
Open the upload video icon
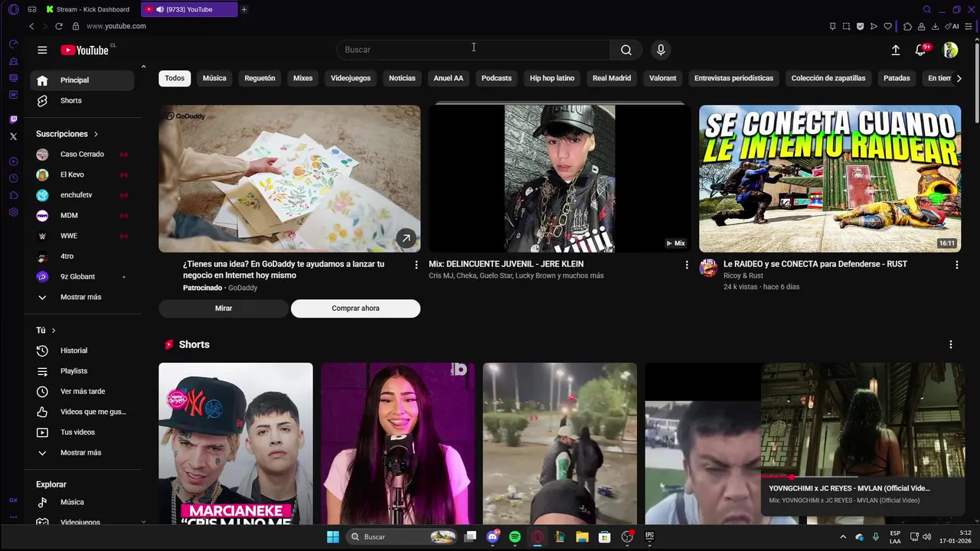coord(895,50)
